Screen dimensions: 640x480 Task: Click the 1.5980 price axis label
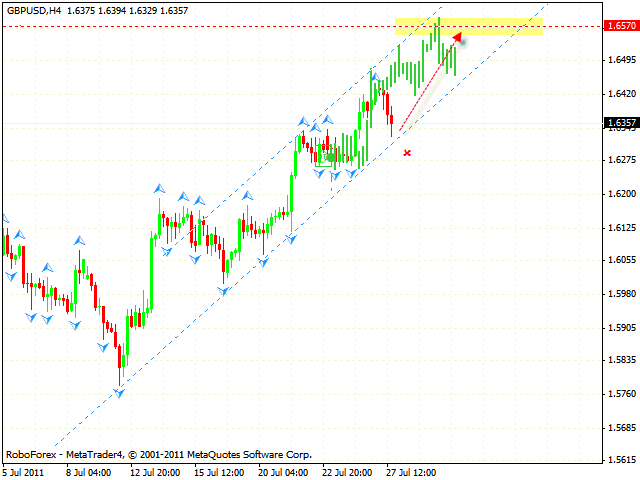622,293
